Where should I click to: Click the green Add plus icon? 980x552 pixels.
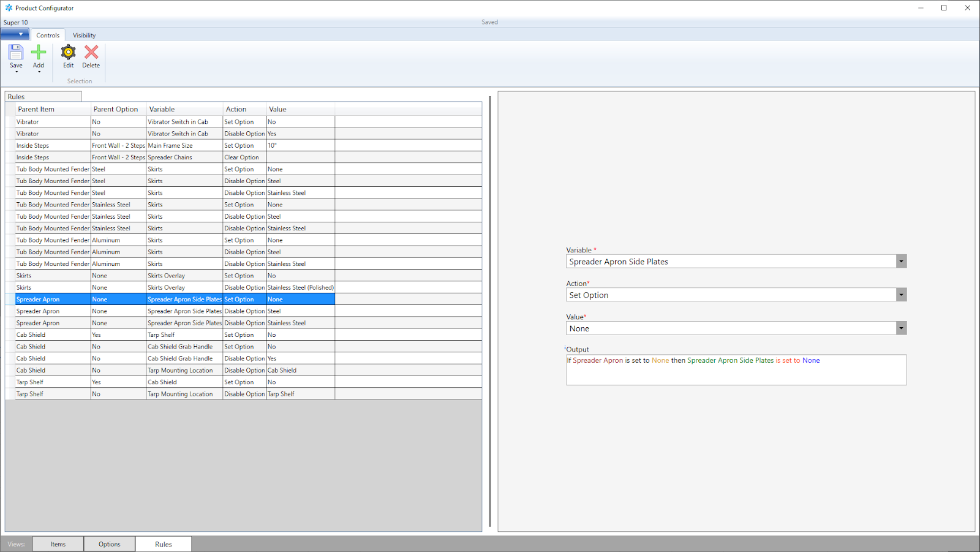click(39, 53)
